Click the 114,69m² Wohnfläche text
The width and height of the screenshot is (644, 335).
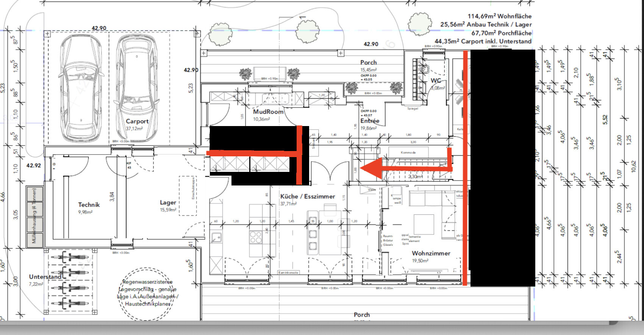[499, 16]
